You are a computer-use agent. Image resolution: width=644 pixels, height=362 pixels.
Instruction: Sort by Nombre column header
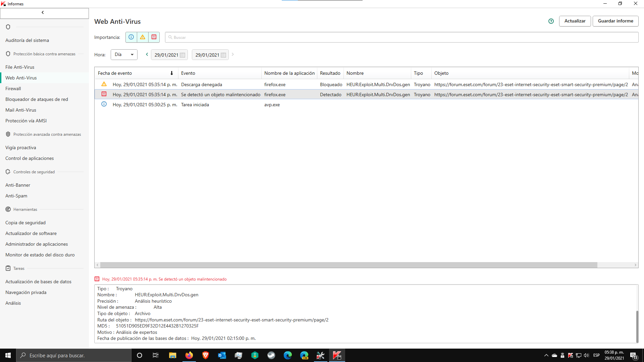click(x=377, y=73)
